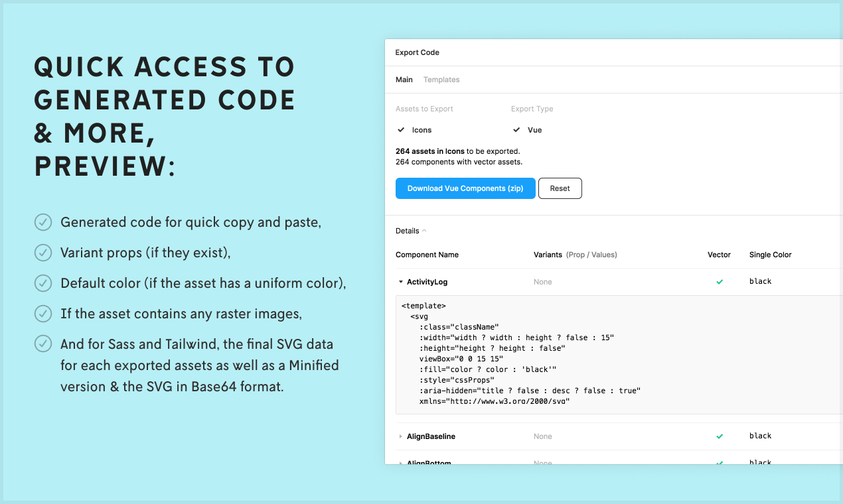Expand the AlignBottom component
The image size is (843, 504).
(x=400, y=462)
